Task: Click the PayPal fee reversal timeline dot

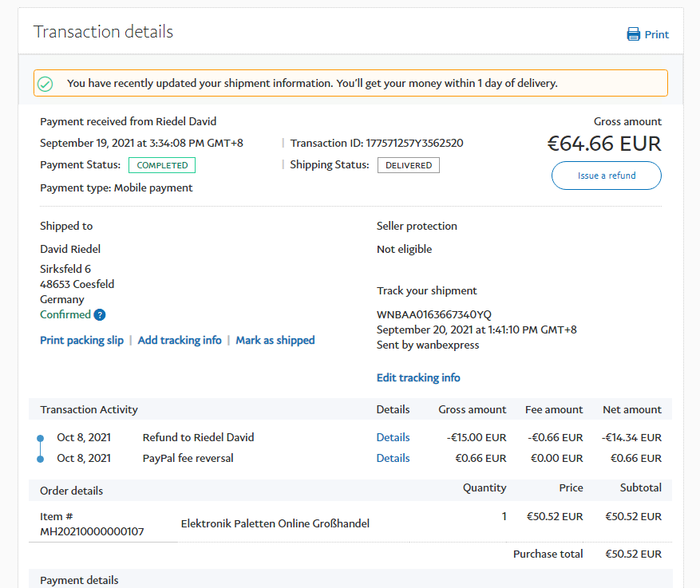Action: pos(41,459)
